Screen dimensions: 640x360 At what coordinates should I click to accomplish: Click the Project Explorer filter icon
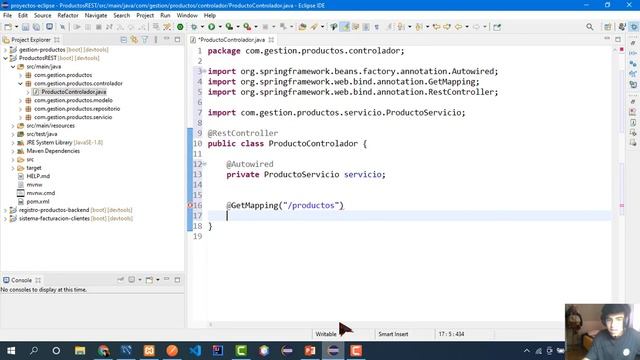[145, 40]
